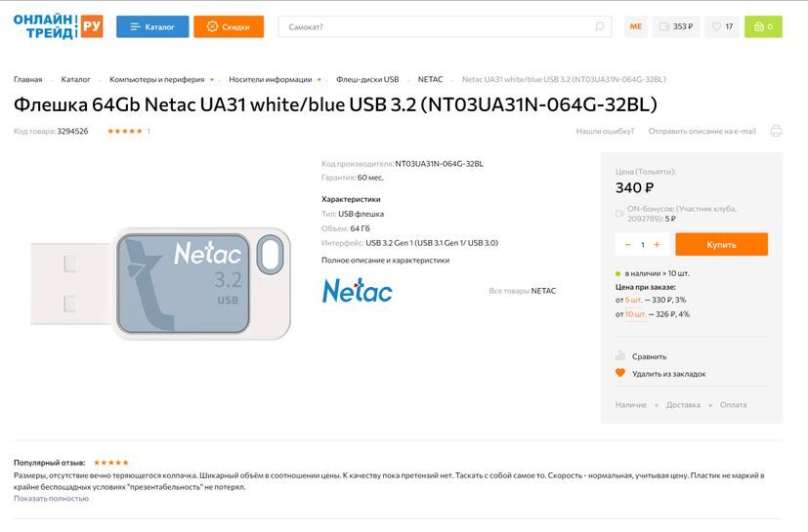Image resolution: width=808 pixels, height=532 pixels.
Task: Click the print page icon
Action: (x=776, y=131)
